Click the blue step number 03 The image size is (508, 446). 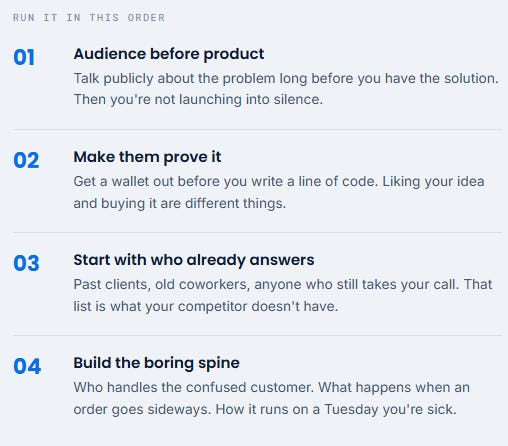[26, 263]
